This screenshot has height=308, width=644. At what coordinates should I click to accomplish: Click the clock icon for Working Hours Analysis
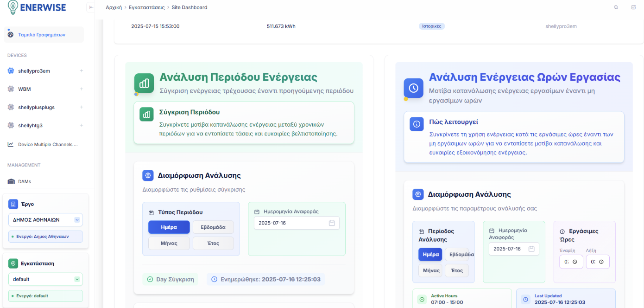click(x=413, y=88)
